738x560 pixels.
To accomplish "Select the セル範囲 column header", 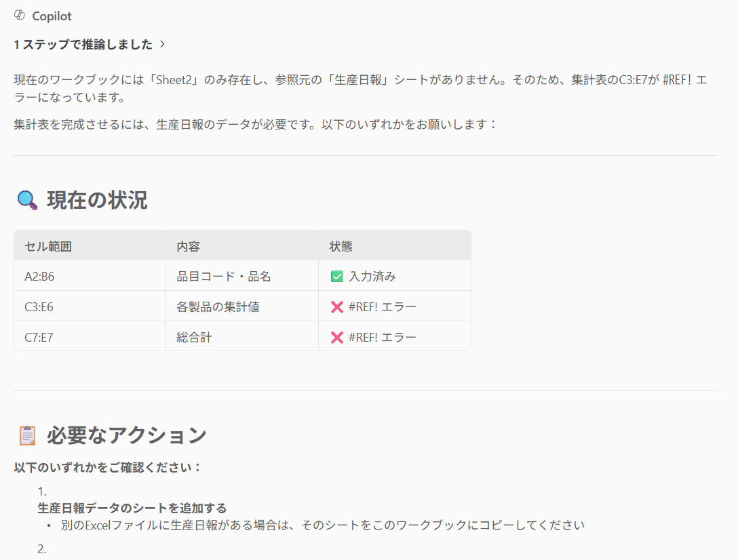I will tap(48, 246).
